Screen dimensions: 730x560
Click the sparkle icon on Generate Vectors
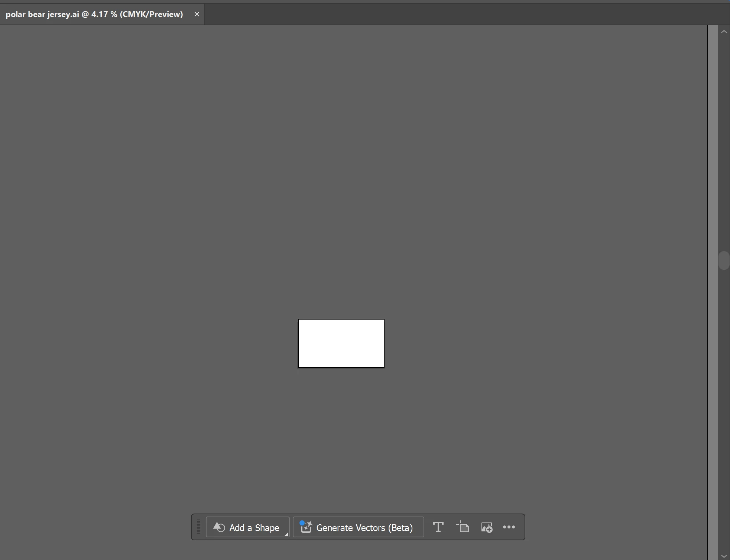tap(306, 527)
